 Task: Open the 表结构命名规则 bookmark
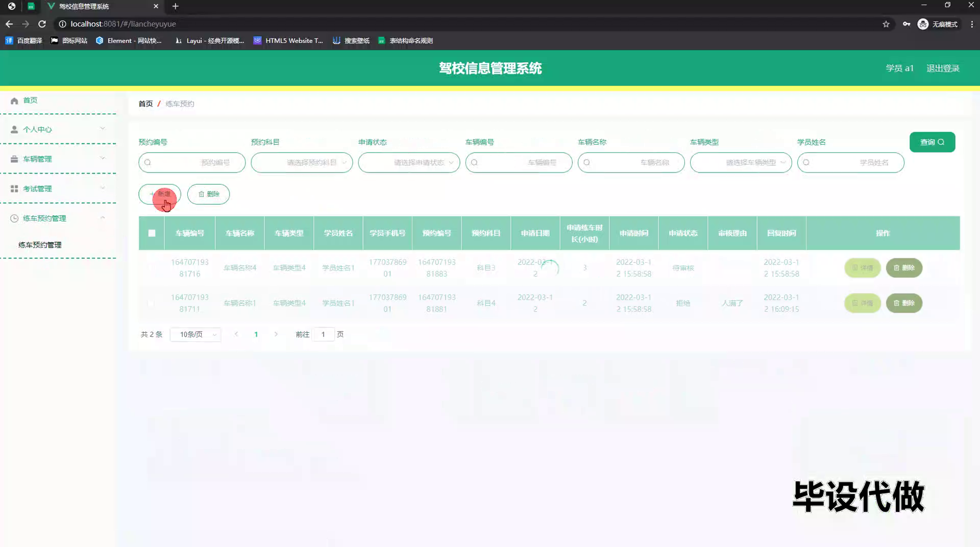(x=405, y=40)
